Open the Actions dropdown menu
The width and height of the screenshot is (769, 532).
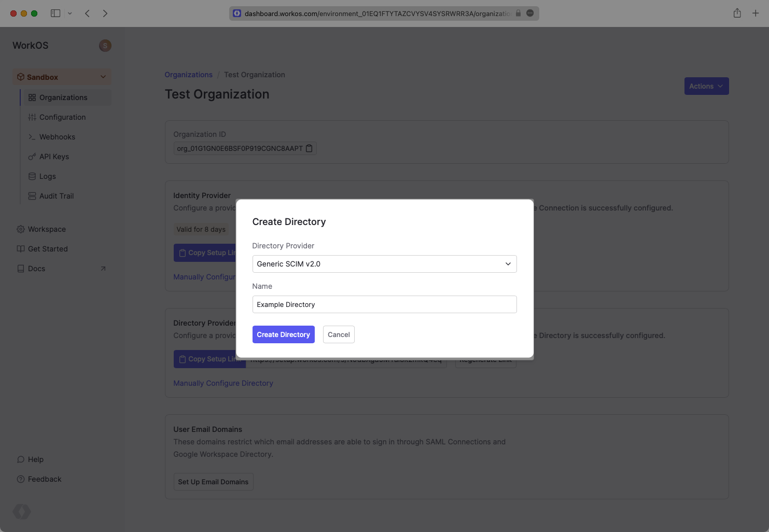pyautogui.click(x=706, y=86)
